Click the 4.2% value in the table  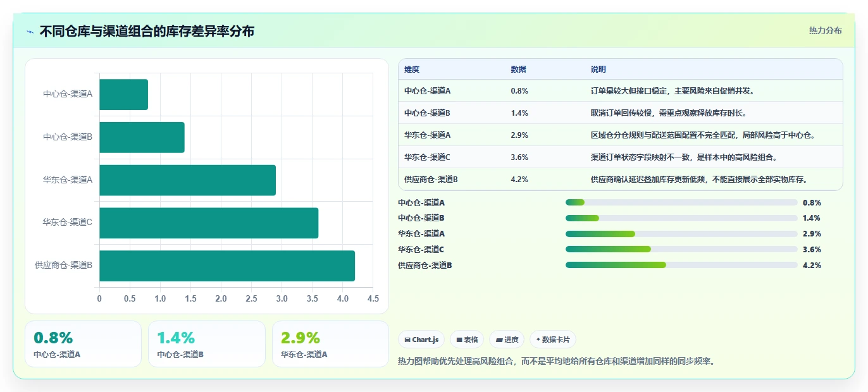(x=519, y=180)
